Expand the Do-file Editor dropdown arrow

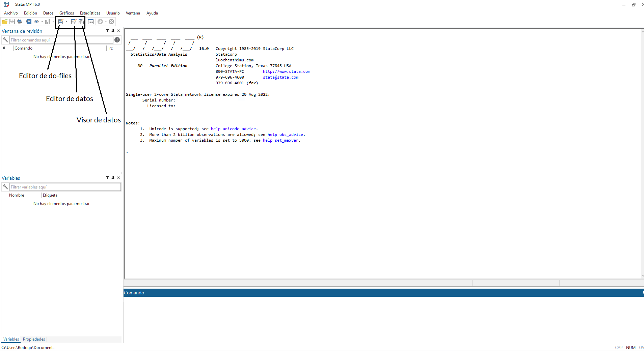[66, 22]
